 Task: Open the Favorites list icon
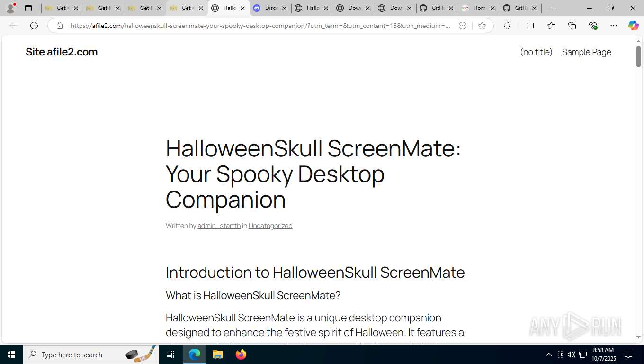pos(551,26)
